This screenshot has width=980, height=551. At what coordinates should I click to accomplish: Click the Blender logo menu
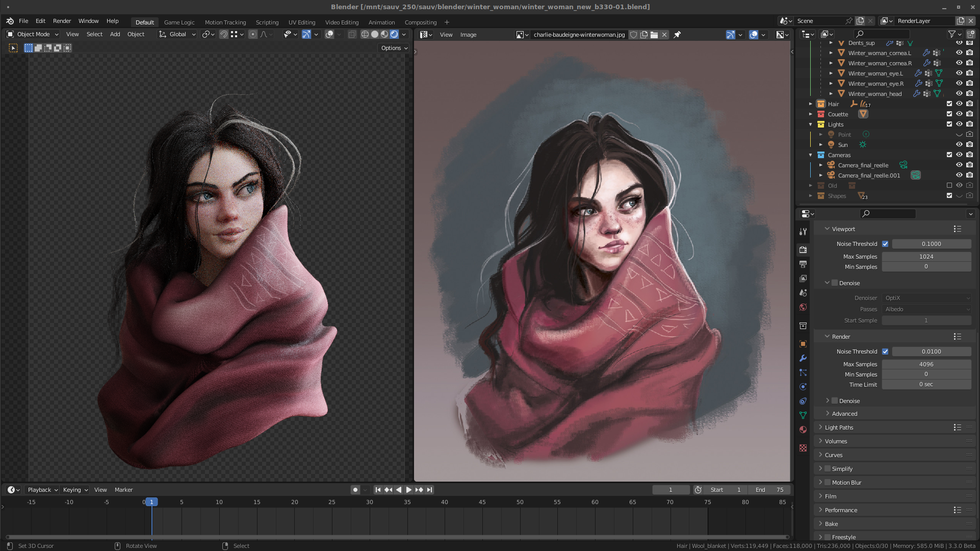10,21
